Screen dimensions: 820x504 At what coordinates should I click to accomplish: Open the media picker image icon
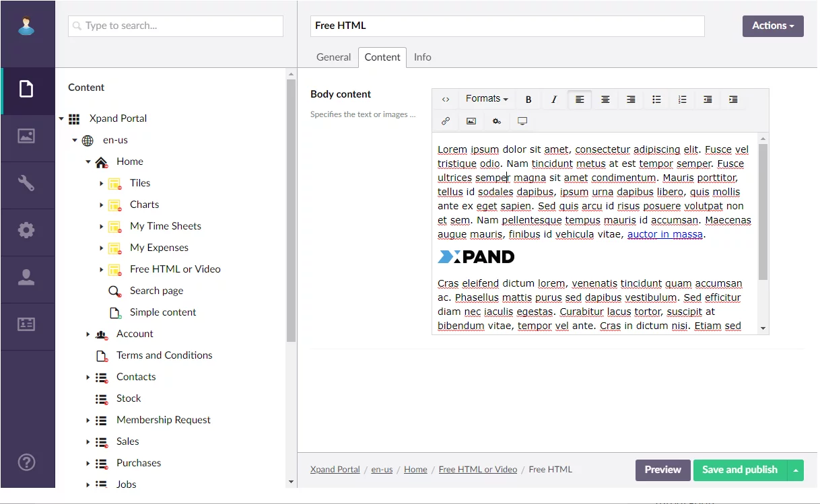tap(471, 121)
